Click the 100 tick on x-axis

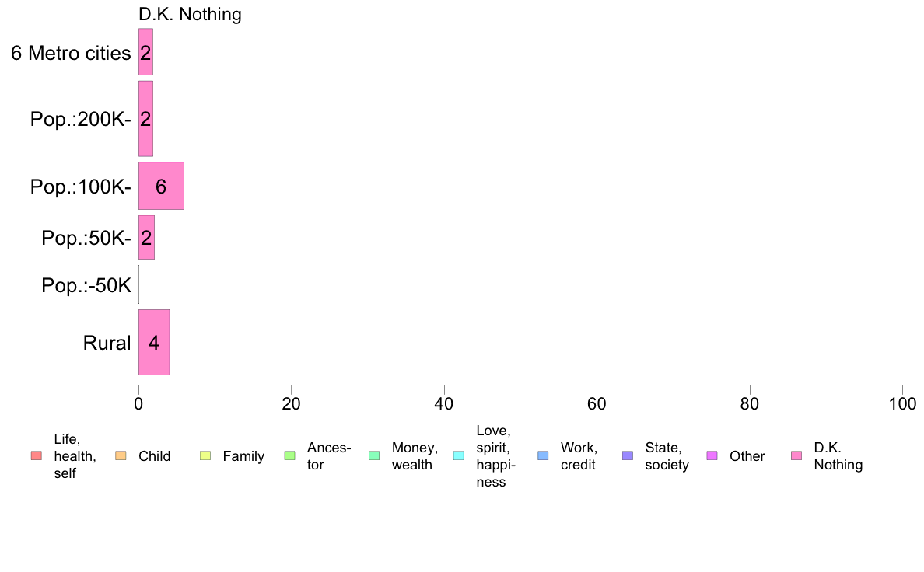(x=902, y=404)
